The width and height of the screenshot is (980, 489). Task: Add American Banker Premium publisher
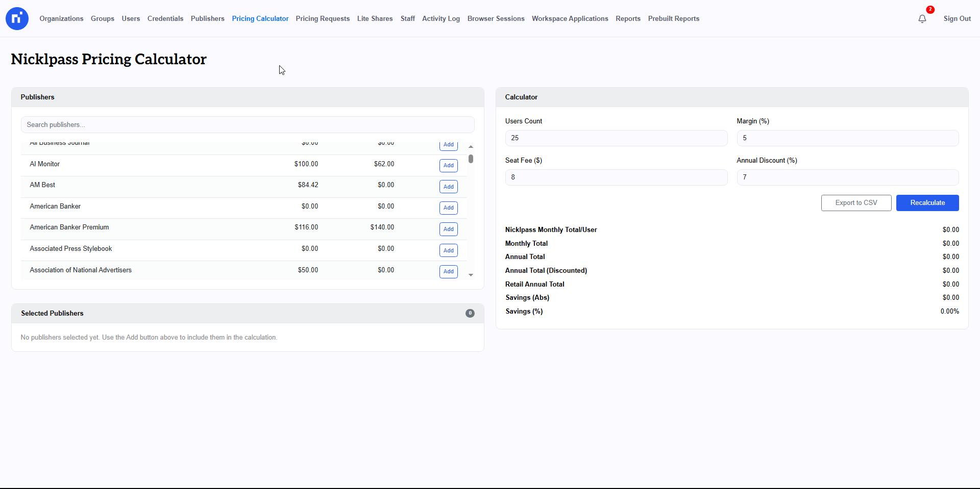coord(448,229)
